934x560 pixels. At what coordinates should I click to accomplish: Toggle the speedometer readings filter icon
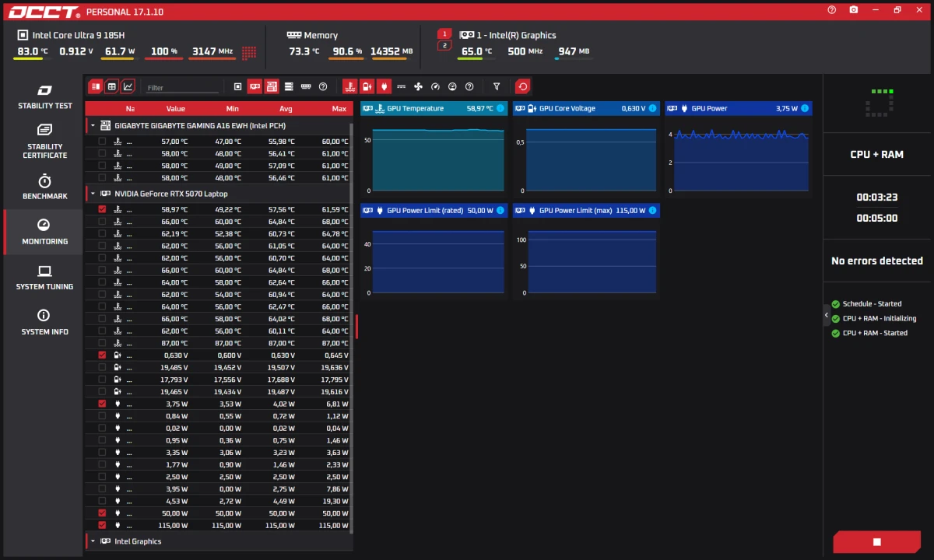[x=435, y=86]
